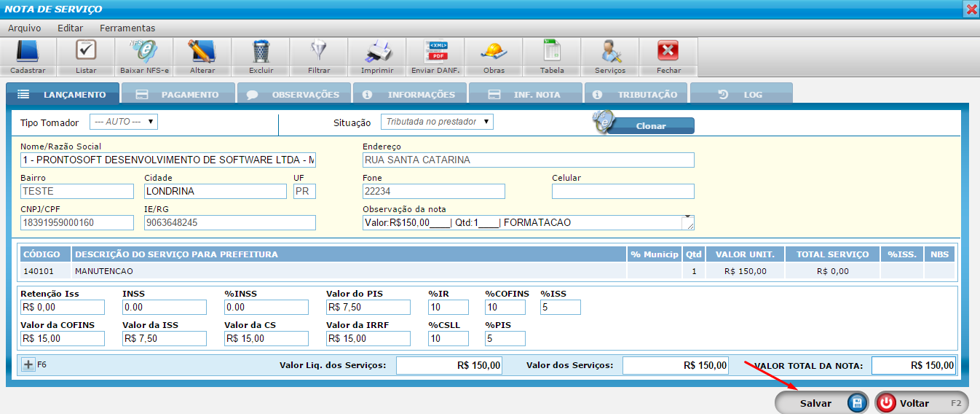Click the Observação da nota text area
The width and height of the screenshot is (980, 414).
[x=529, y=222]
